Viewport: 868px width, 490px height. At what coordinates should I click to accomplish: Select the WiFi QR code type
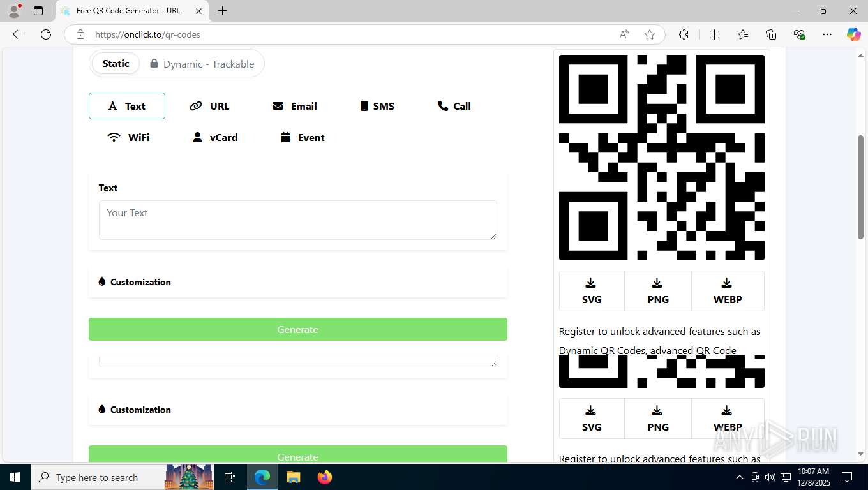(128, 137)
